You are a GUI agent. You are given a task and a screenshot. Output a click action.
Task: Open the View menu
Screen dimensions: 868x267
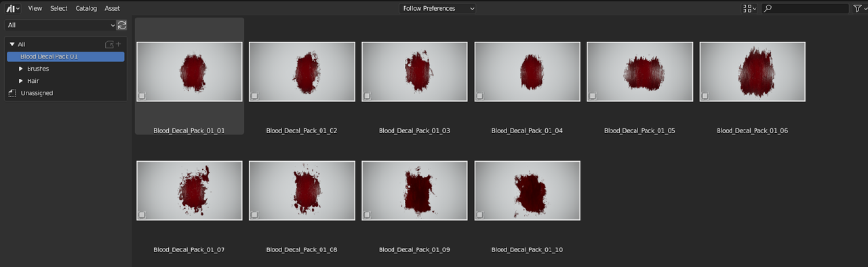click(35, 8)
